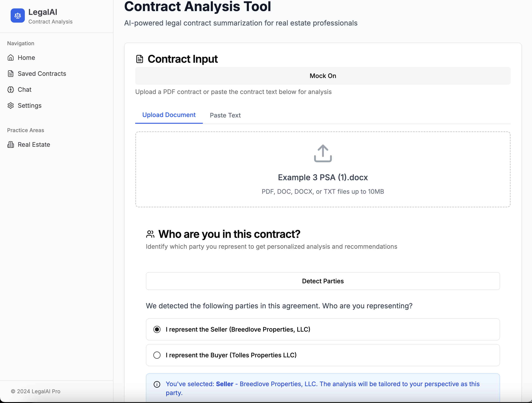Toggle the Mock On switch
This screenshot has width=532, height=403.
click(x=323, y=76)
